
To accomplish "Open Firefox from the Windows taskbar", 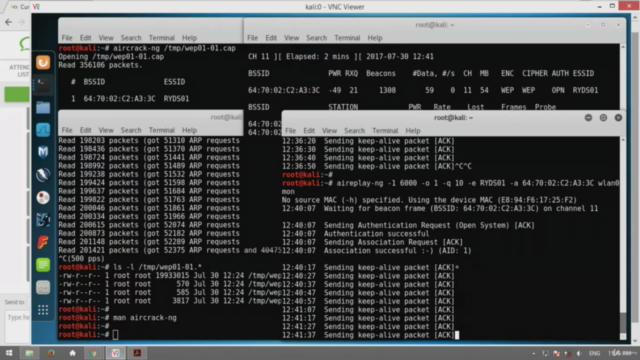I will pos(51,353).
